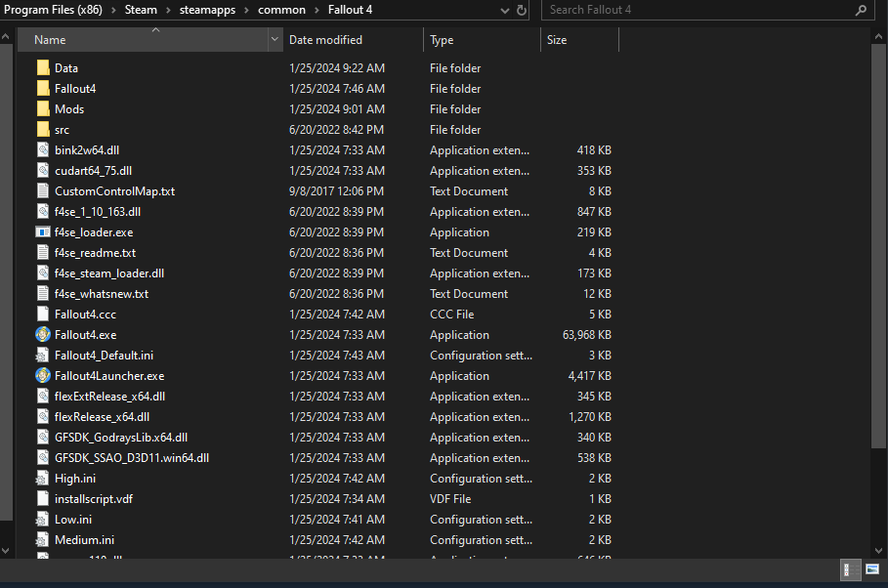Click the VDF File type cell
The height and width of the screenshot is (588, 888).
click(x=450, y=498)
